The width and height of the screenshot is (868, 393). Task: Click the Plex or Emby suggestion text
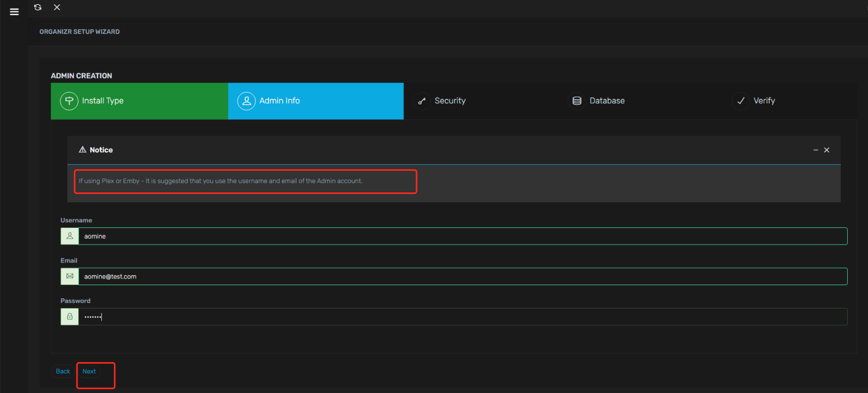220,181
